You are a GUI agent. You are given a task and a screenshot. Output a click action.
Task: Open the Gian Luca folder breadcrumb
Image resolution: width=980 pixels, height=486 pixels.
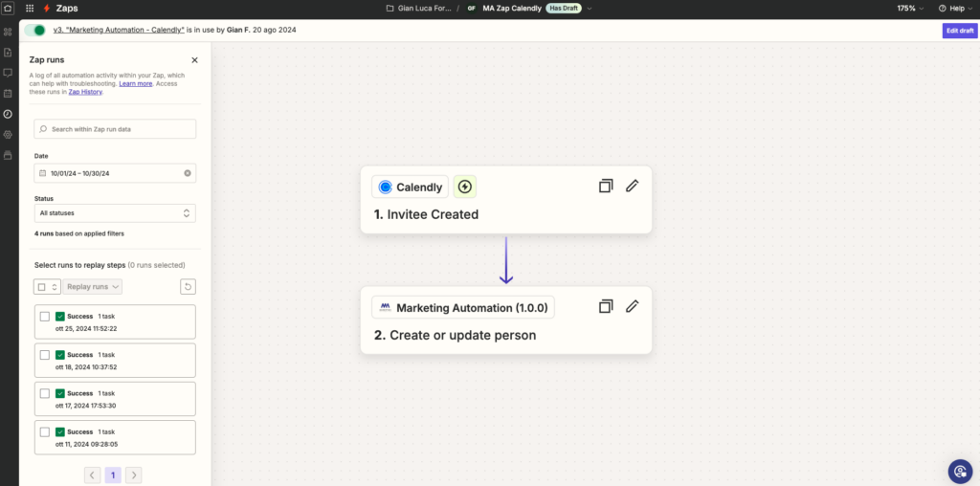pyautogui.click(x=417, y=8)
